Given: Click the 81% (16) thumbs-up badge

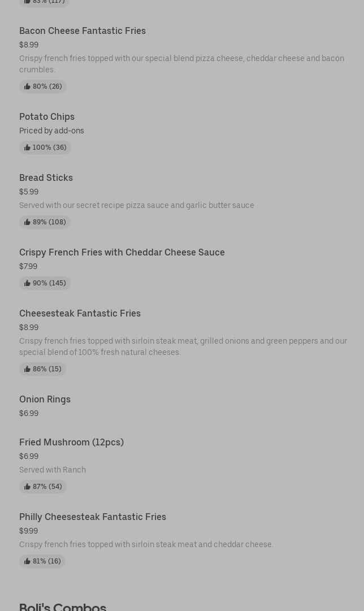Looking at the screenshot, I should click(x=42, y=561).
